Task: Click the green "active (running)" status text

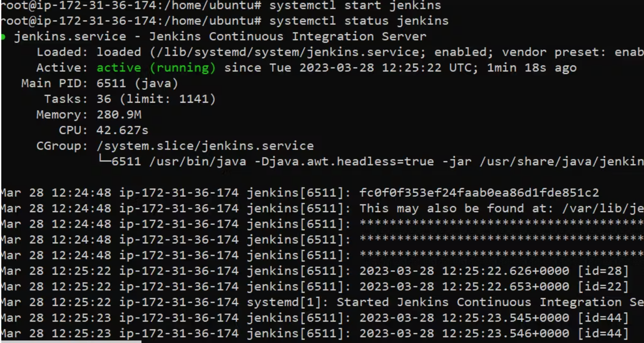Action: coord(156,68)
